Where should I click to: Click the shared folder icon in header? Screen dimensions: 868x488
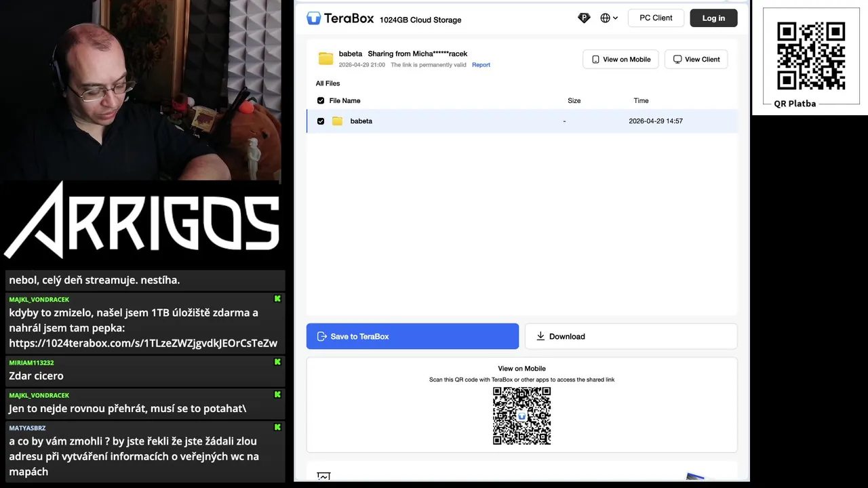[326, 59]
